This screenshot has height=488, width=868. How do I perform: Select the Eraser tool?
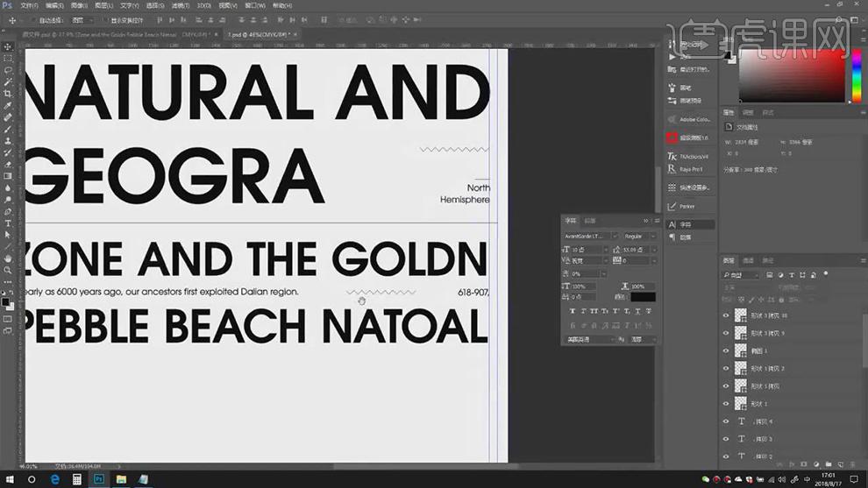pos(8,165)
